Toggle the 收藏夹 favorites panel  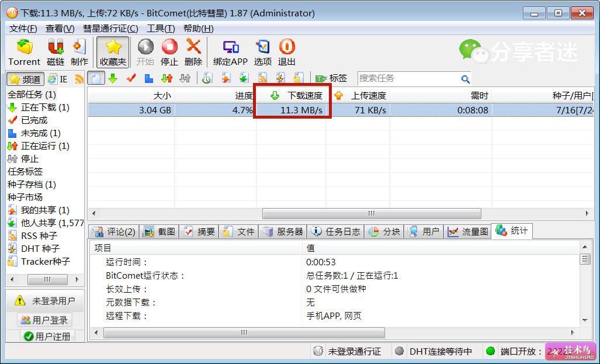tap(113, 52)
